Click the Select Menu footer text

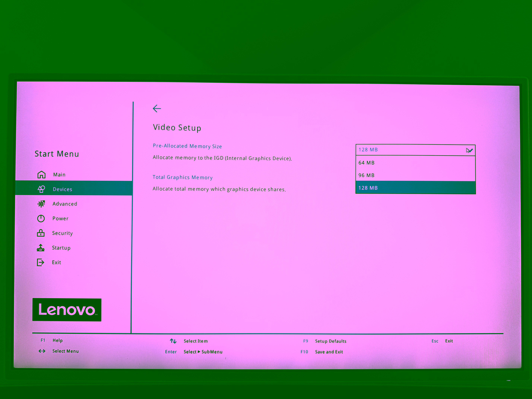coord(65,351)
